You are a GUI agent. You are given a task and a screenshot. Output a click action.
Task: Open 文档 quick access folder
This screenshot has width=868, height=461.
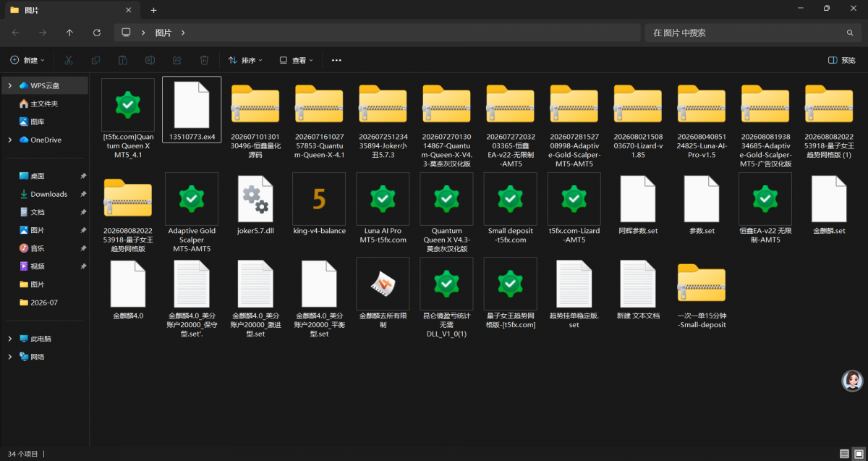pyautogui.click(x=37, y=212)
